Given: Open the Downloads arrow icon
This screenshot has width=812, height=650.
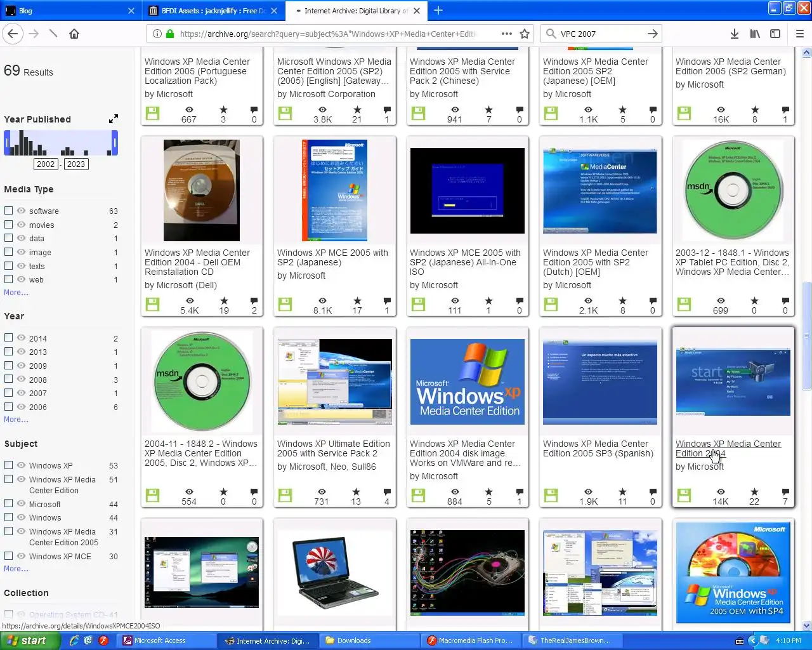Looking at the screenshot, I should [x=734, y=34].
